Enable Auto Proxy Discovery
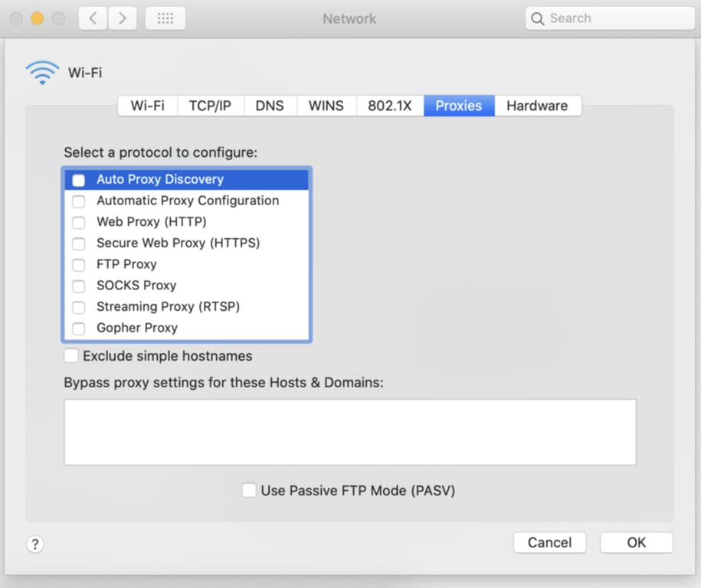Image resolution: width=701 pixels, height=588 pixels. [x=77, y=179]
